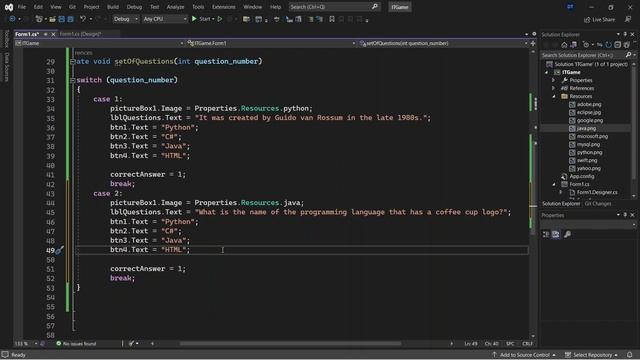Open the Debug configuration dropdown
The height and width of the screenshot is (360, 640).
click(125, 19)
